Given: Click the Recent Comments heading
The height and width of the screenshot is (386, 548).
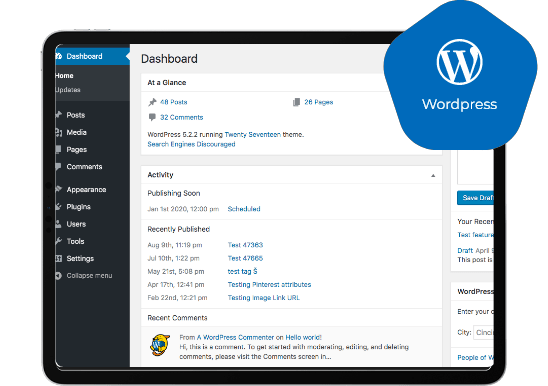Looking at the screenshot, I should coord(177,318).
